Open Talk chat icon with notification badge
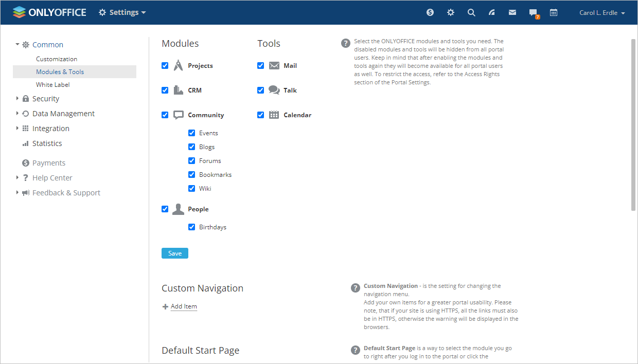Screen dimensions: 638x364 click(534, 13)
